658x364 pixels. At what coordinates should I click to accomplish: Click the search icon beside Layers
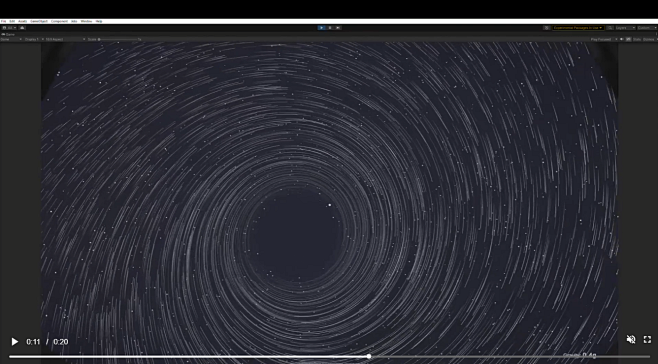(610, 28)
